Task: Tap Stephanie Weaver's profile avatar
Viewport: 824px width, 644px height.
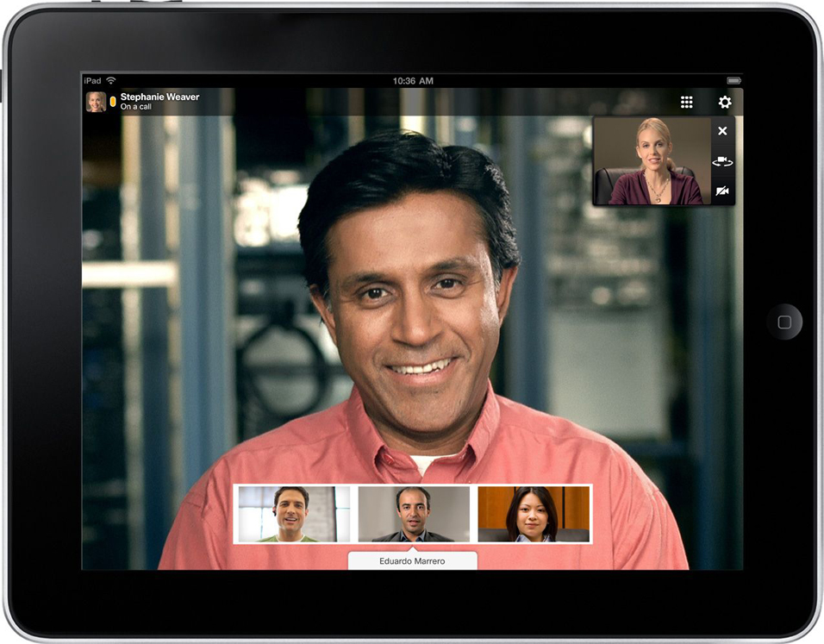Action: tap(96, 102)
